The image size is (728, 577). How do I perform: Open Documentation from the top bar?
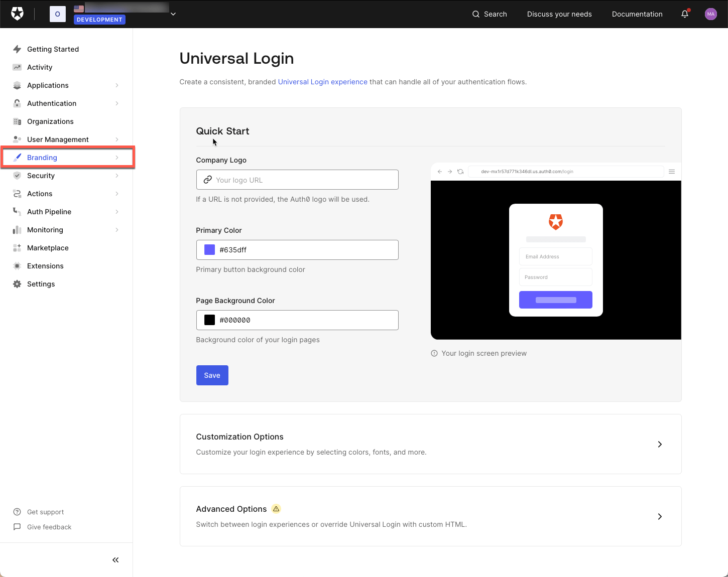(637, 14)
